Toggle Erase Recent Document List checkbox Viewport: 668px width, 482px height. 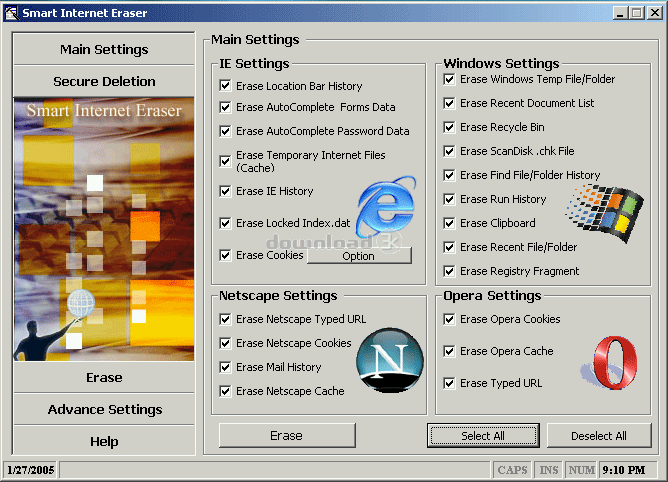tap(449, 103)
